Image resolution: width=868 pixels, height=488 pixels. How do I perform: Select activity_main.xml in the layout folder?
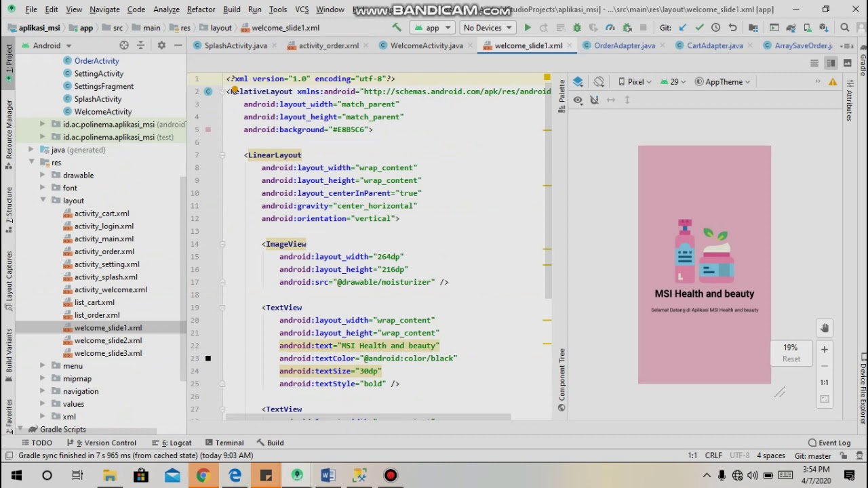104,239
